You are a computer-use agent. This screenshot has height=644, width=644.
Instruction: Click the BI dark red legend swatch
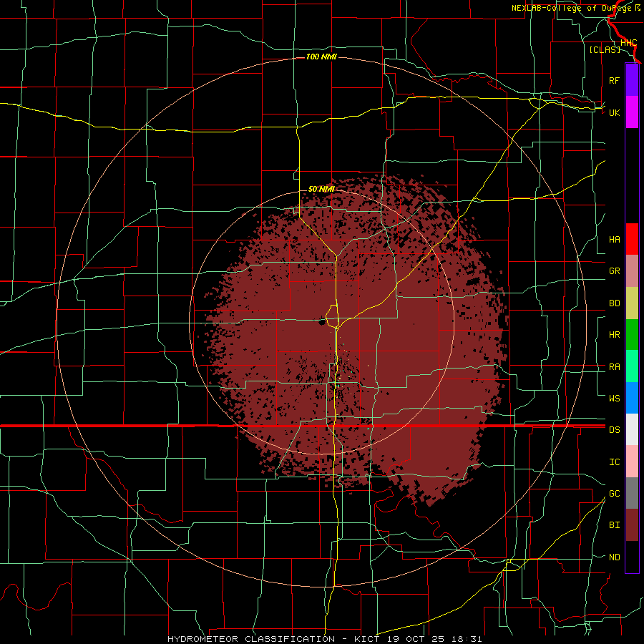tap(632, 525)
